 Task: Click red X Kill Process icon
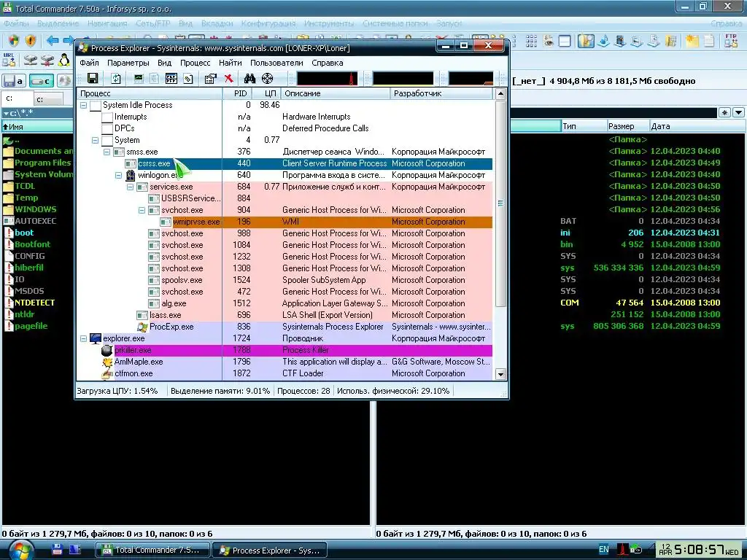(x=228, y=78)
